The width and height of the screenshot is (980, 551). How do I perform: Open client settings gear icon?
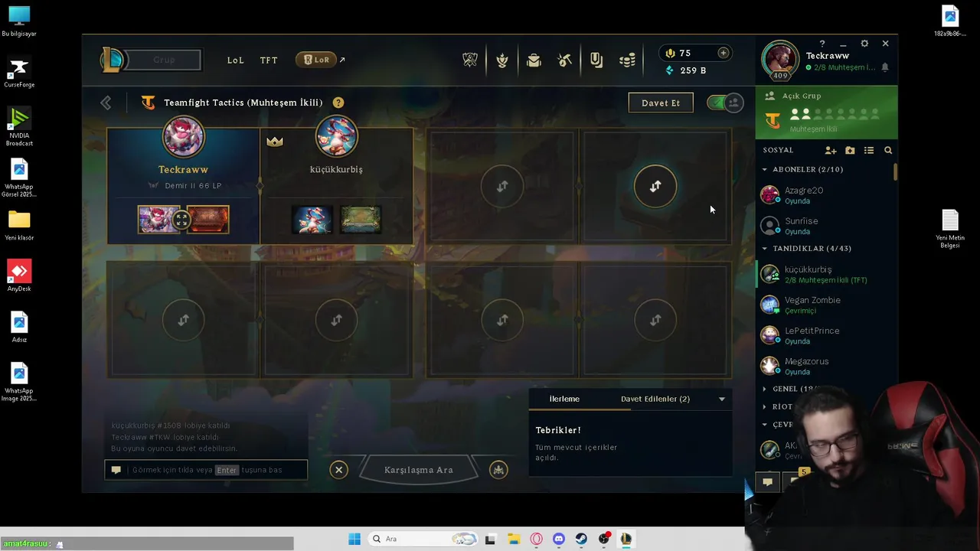(x=864, y=44)
